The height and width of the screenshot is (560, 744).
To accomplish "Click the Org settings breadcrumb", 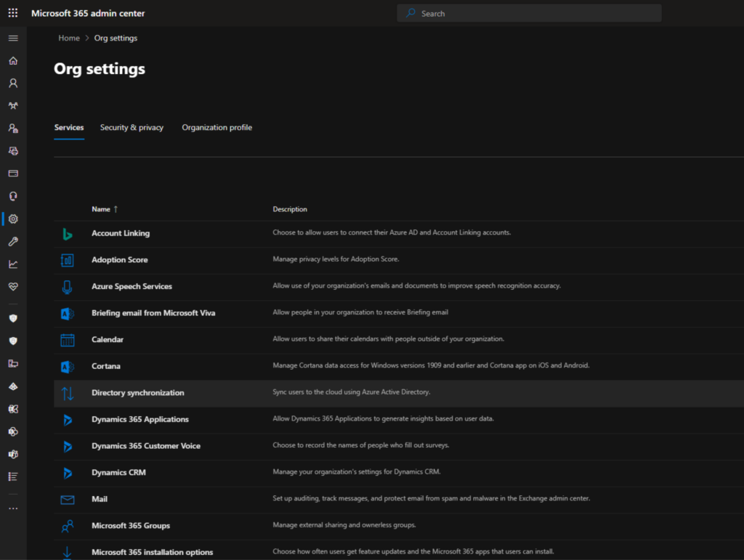I will click(116, 38).
